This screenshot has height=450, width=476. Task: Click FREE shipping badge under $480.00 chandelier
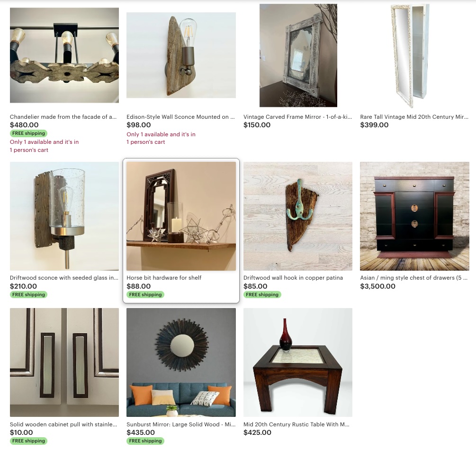pyautogui.click(x=28, y=133)
